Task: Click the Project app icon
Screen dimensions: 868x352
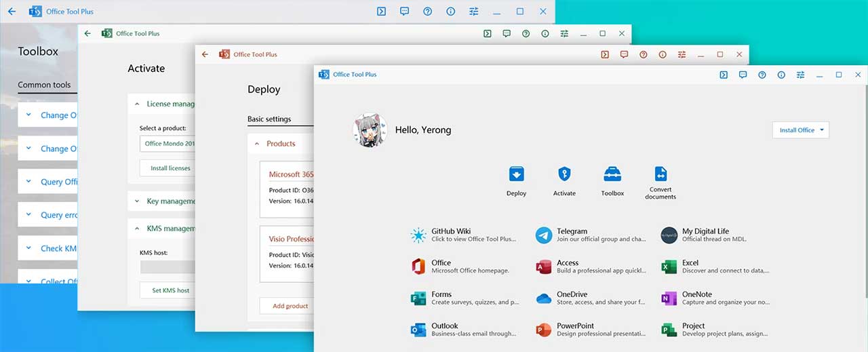Action: point(669,330)
